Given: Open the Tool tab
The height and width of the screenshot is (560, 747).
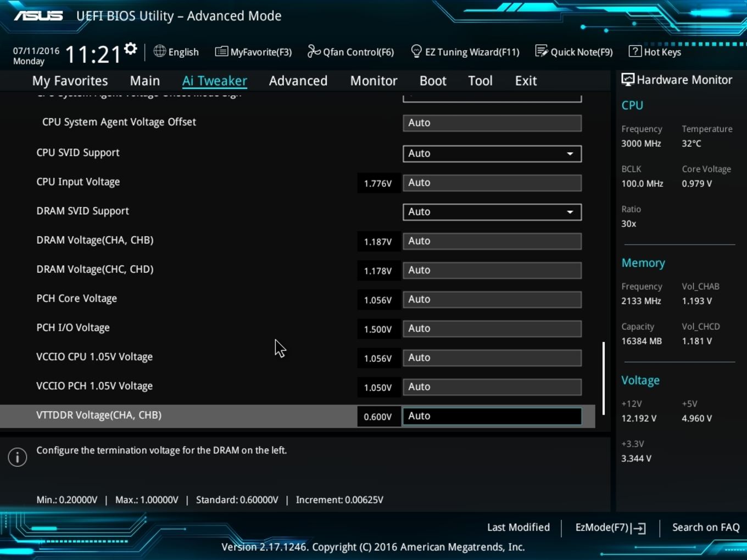Looking at the screenshot, I should coord(480,81).
